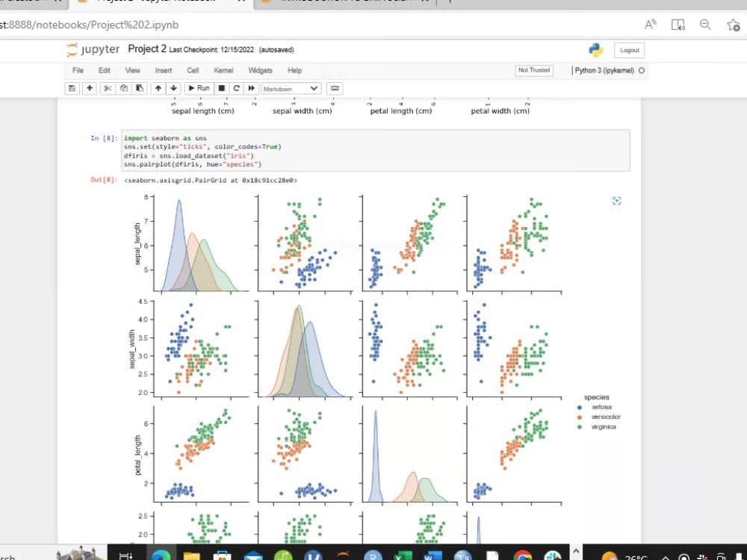Click the sepal_length density plot
Viewport: 747px width, 560px height.
click(200, 243)
